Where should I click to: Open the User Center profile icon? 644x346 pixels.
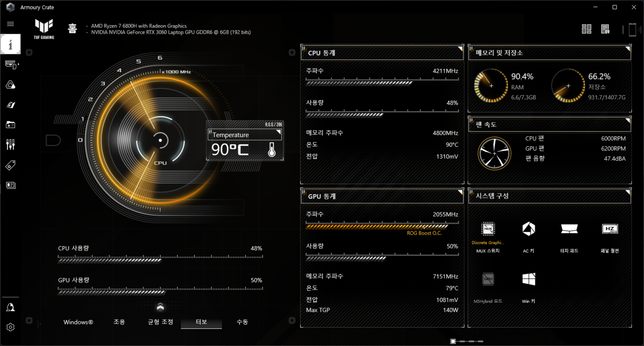coord(11,307)
